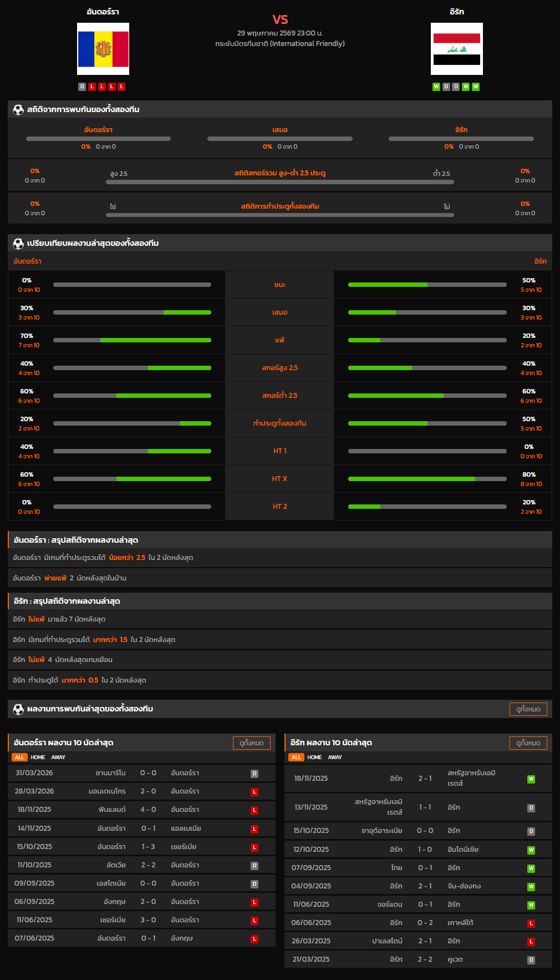Select AWAY tab in Iraq results table
Image resolution: width=560 pixels, height=980 pixels.
coord(335,757)
